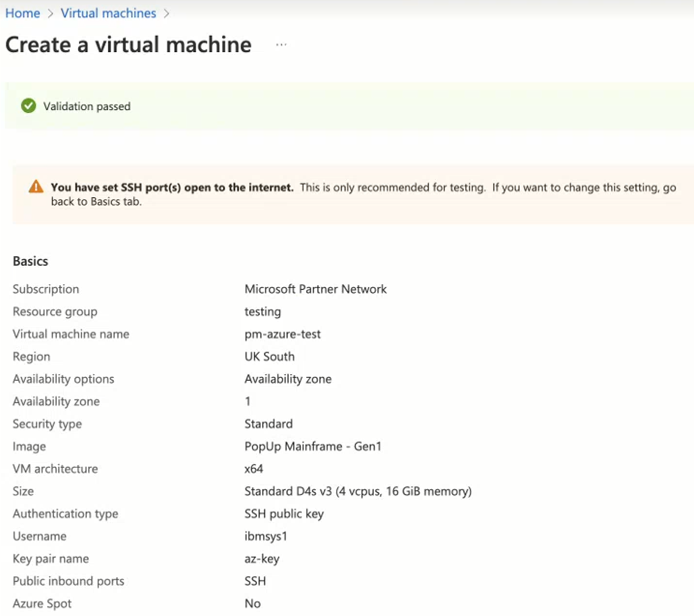694x616 pixels.
Task: Select the resource group value 'testing'
Action: pos(263,311)
